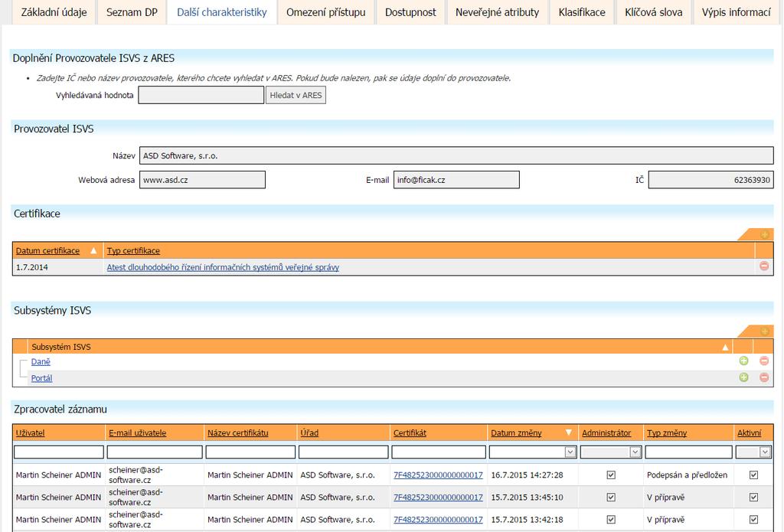Open the Dostupnost tab
784x532 pixels.
pos(410,12)
